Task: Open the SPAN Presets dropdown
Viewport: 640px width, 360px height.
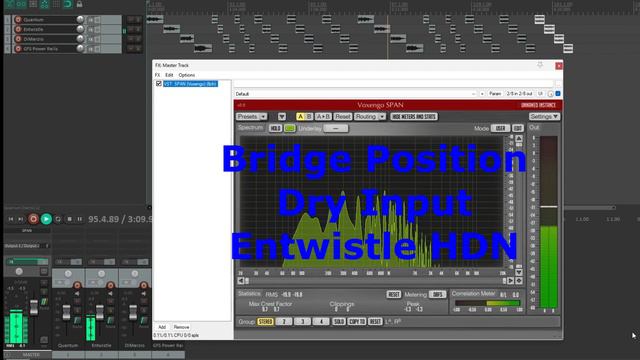Action: pyautogui.click(x=251, y=117)
